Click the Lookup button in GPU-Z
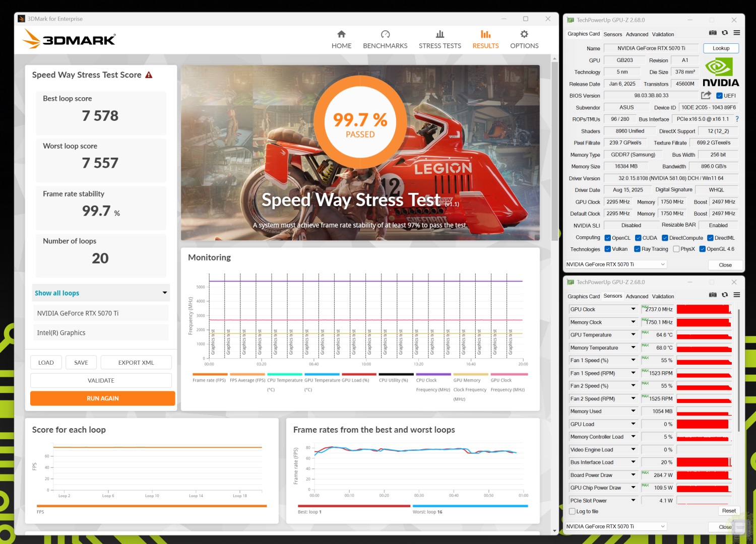This screenshot has height=544, width=756. 721,48
